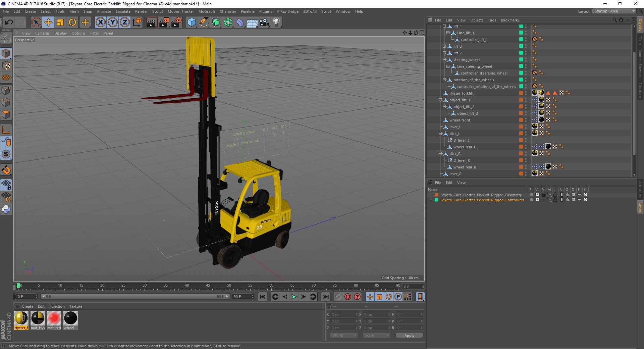
Task: Collapse the steering_wheel tree item
Action: [444, 60]
